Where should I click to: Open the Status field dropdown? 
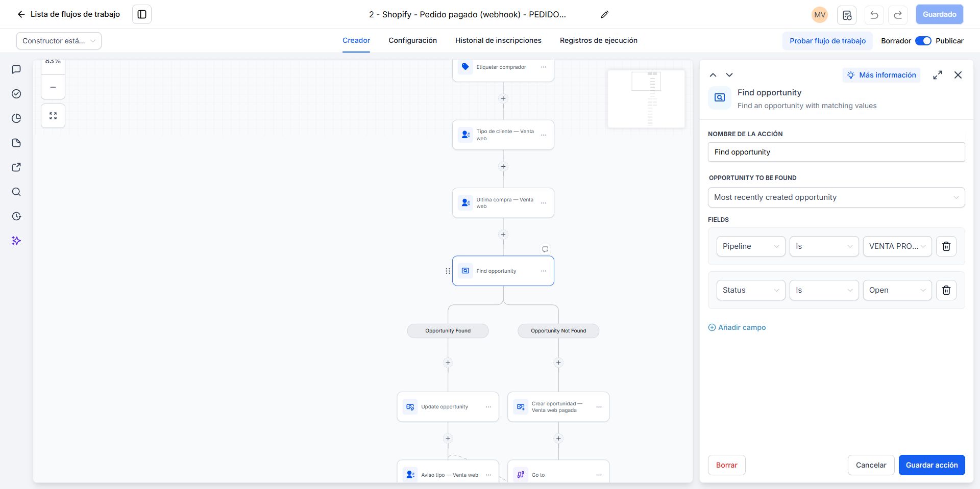pos(751,290)
